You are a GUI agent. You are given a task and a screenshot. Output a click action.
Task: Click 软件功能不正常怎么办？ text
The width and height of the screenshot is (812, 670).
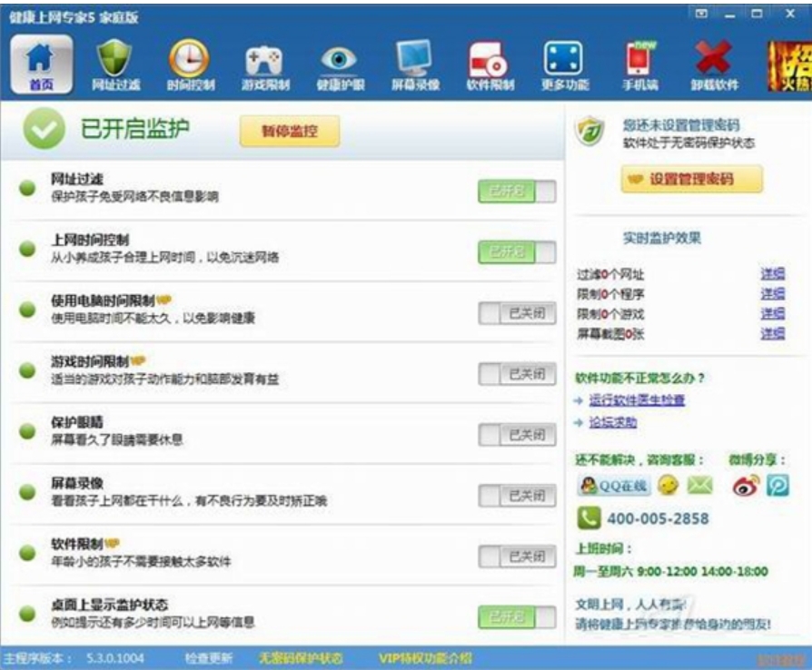click(x=640, y=378)
